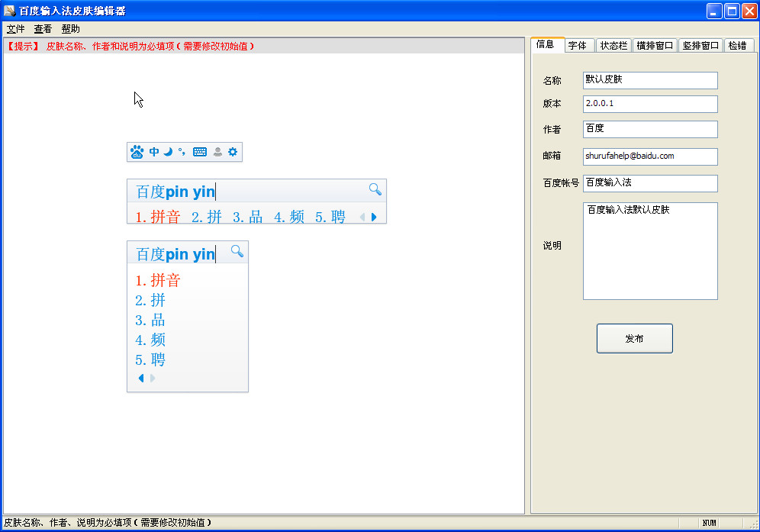Click 百度pin yin text in horizontal window
The image size is (760, 532).
pos(176,192)
